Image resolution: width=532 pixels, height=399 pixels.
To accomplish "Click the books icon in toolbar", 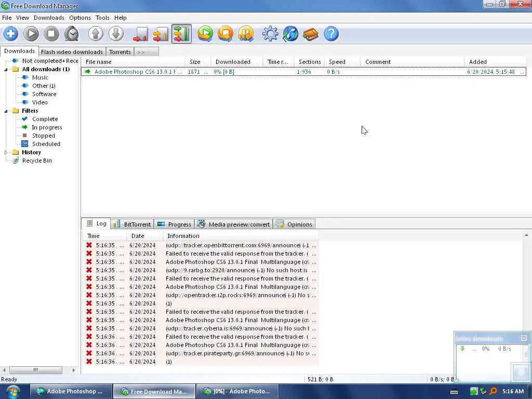I will [x=311, y=34].
